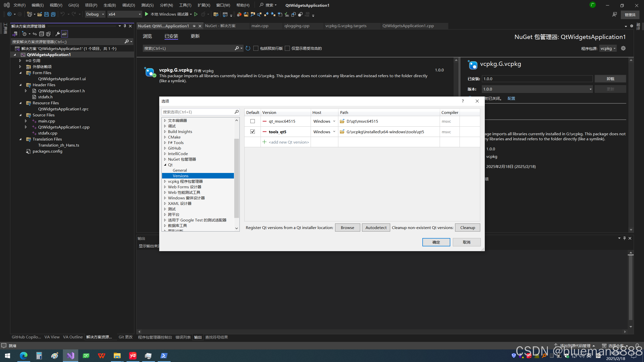Click the search magnifier in options dialog
Image resolution: width=644 pixels, height=362 pixels.
click(236, 112)
